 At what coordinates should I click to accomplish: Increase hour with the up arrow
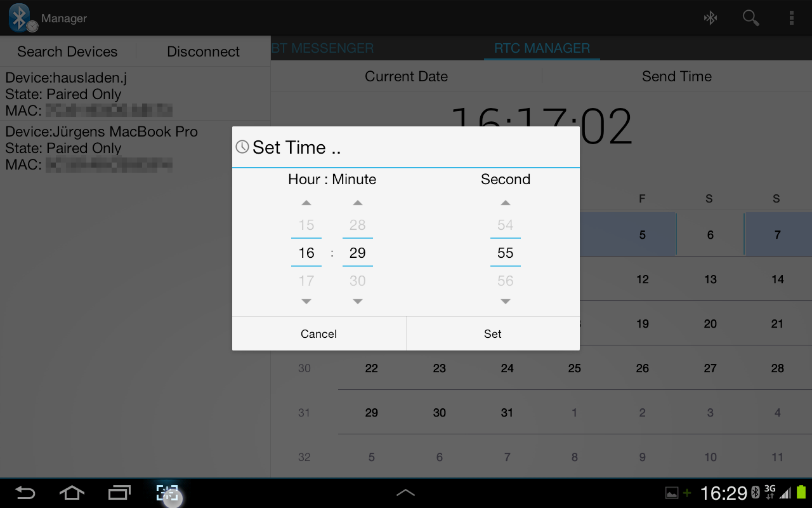306,203
